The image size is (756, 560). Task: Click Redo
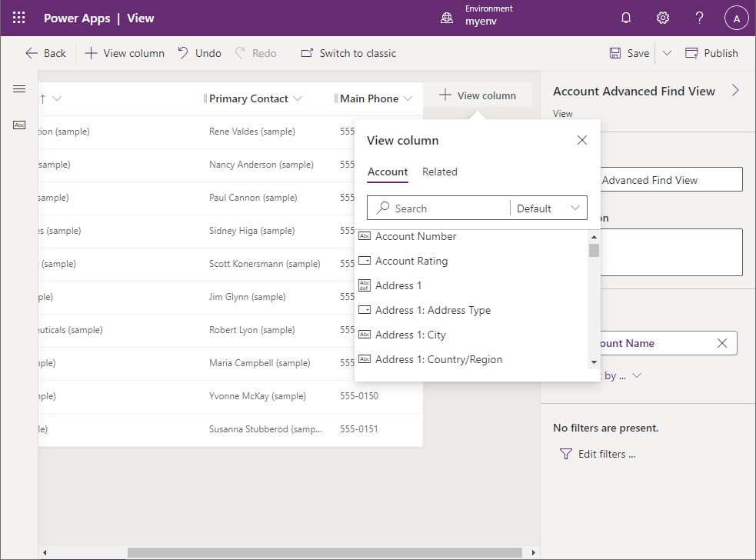(255, 53)
